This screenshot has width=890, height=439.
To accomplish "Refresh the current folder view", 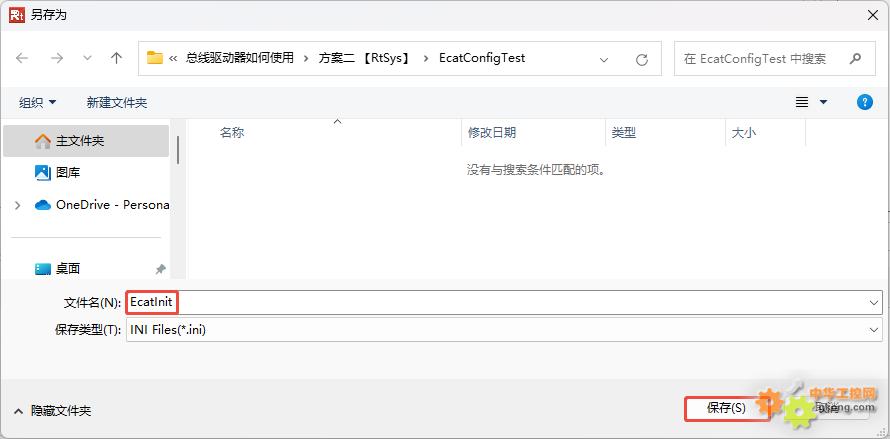I will point(641,59).
